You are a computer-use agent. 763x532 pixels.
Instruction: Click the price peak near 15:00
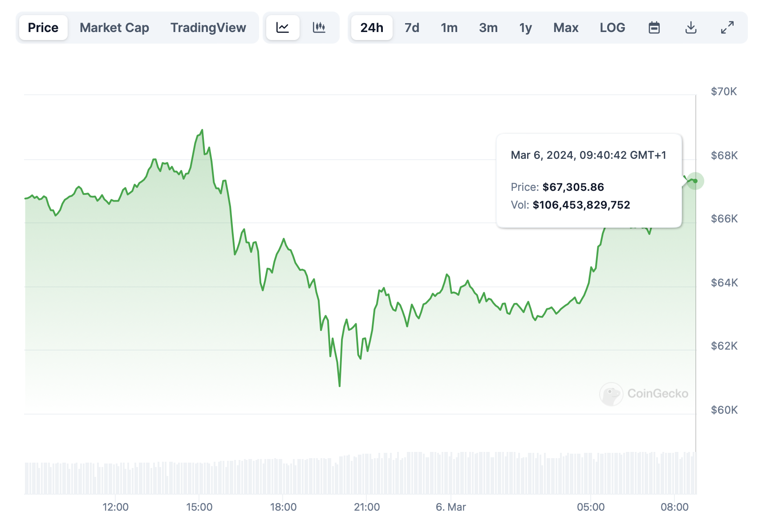coord(202,130)
